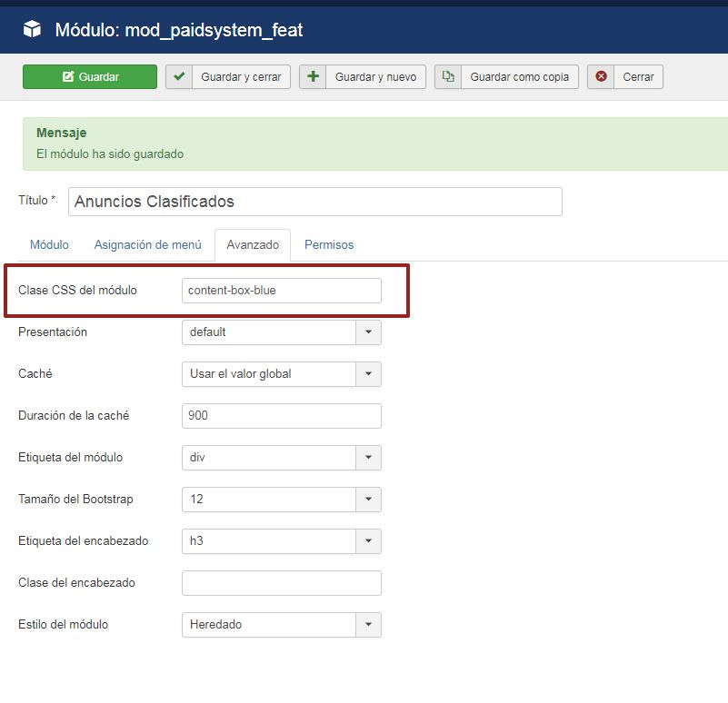Click the copy icon of Guardar como copia
This screenshot has height=703, width=728.
tap(448, 76)
